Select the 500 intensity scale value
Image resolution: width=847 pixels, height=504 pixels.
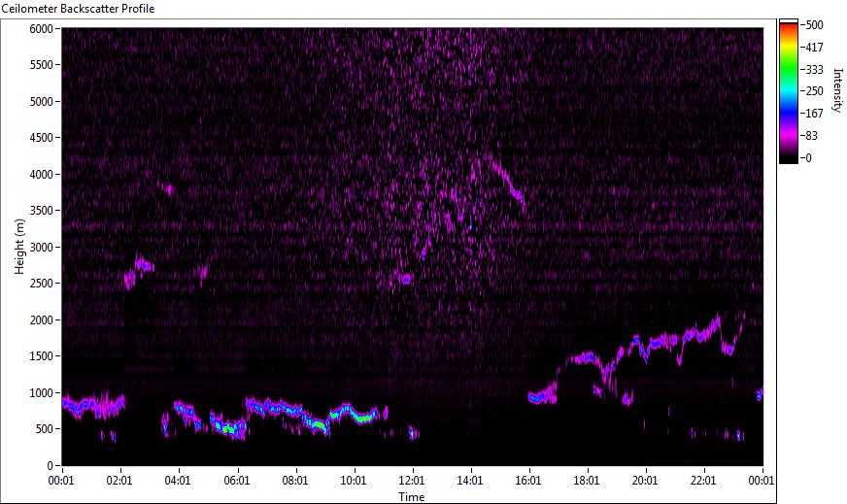814,25
